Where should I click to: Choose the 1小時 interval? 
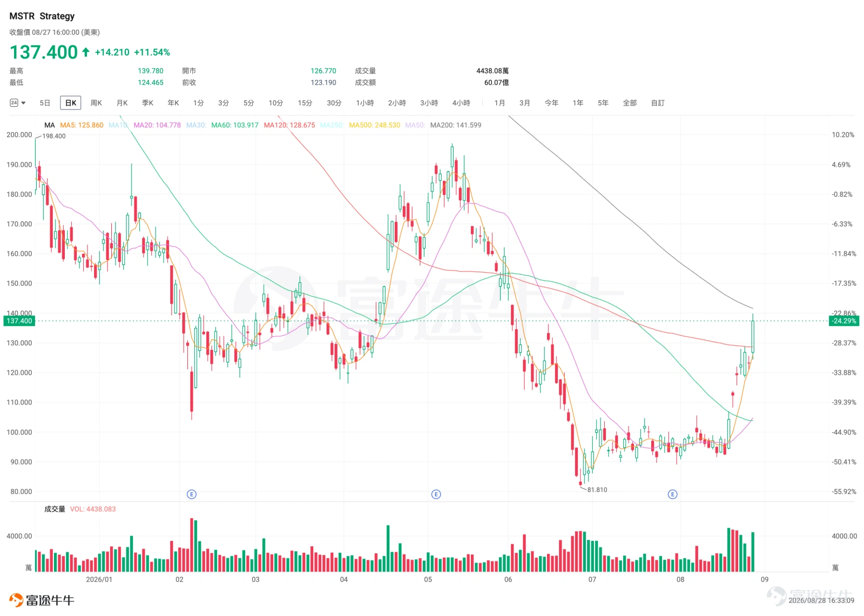365,103
